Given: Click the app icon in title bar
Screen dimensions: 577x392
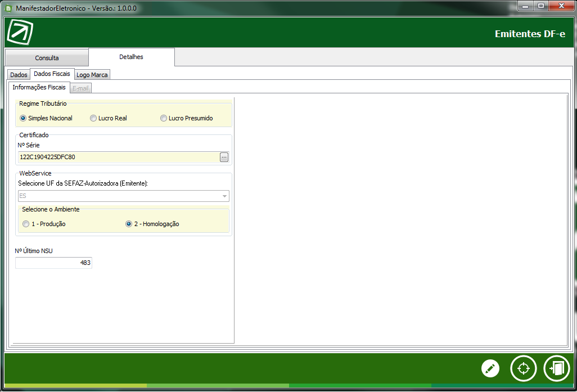Looking at the screenshot, I should [8, 8].
